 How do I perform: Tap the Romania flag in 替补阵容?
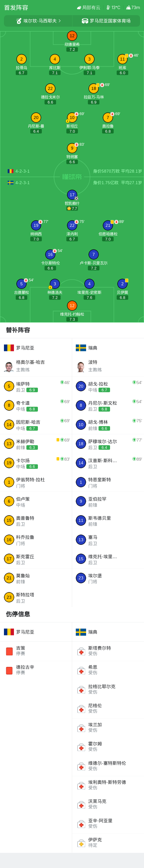(9, 348)
